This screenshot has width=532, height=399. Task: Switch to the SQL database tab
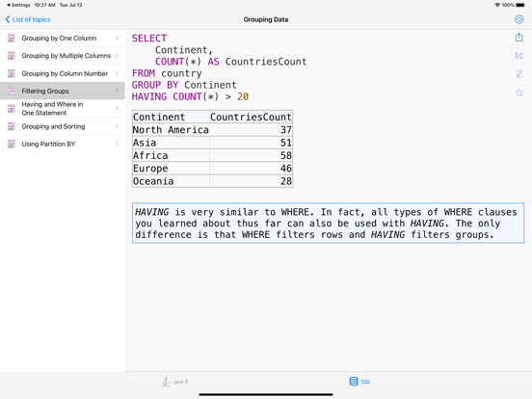click(x=359, y=382)
